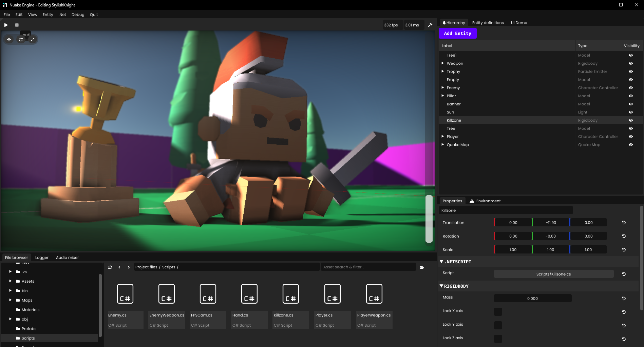
Task: Click the Translation Y value field
Action: coord(551,223)
